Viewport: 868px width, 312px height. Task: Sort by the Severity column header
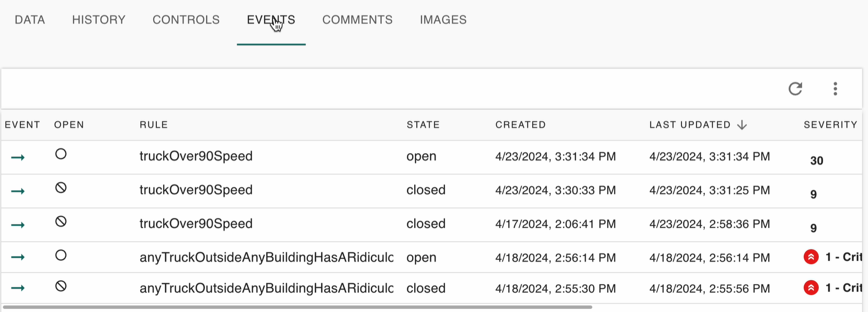830,125
